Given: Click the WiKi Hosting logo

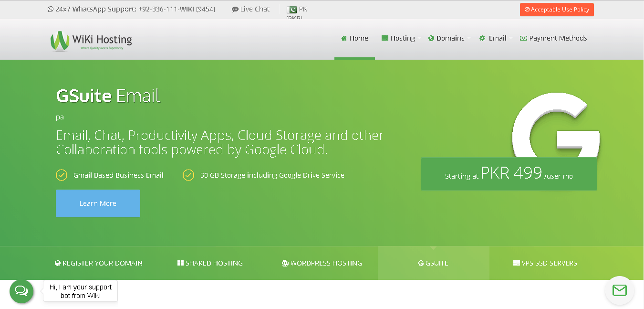Looking at the screenshot, I should [91, 41].
